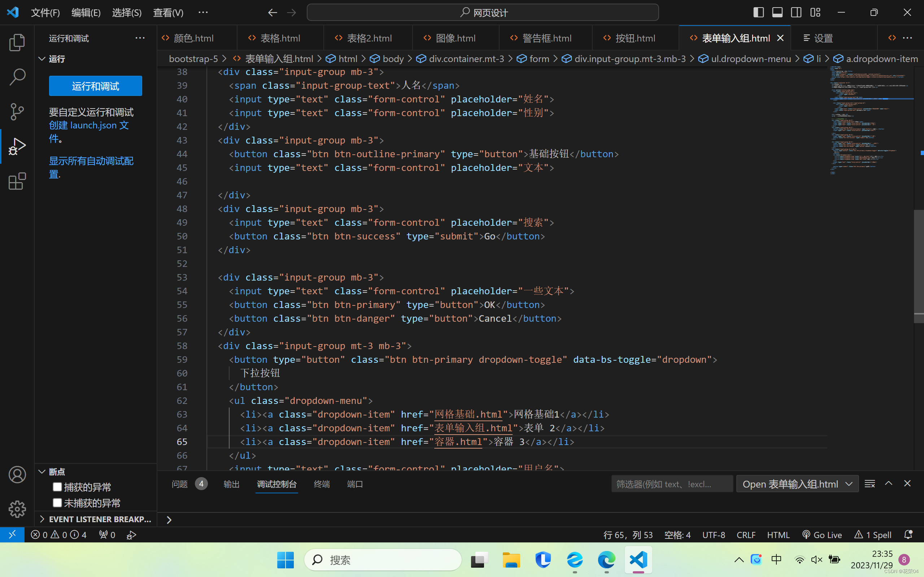This screenshot has height=577, width=924.
Task: Open the Accounts icon in activity bar
Action: [x=17, y=474]
